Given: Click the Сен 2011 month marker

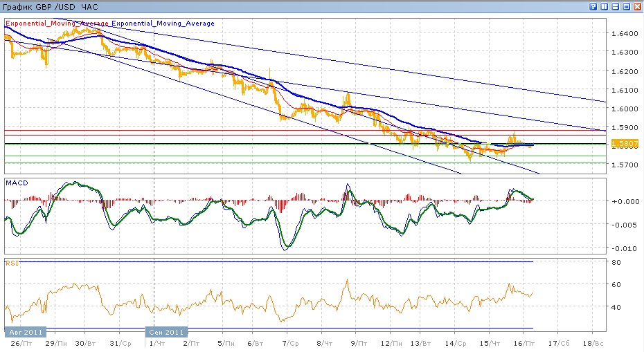Looking at the screenshot, I should click(166, 331).
